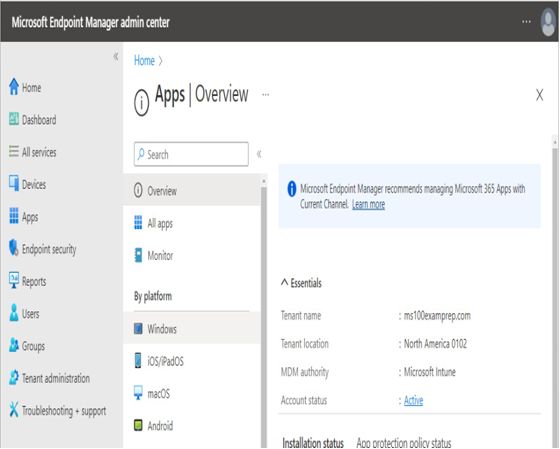Click the Microsoft Intune MDM authority value
The width and height of the screenshot is (560, 449).
[x=430, y=372]
